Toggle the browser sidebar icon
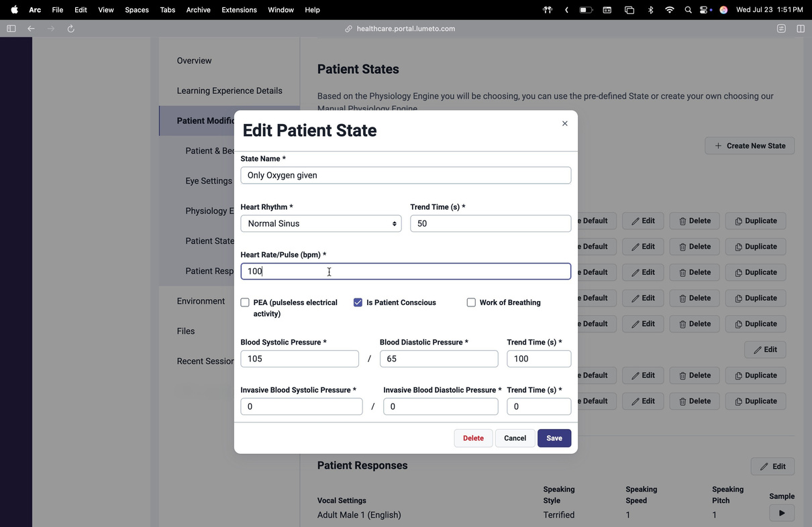The image size is (812, 527). (11, 29)
